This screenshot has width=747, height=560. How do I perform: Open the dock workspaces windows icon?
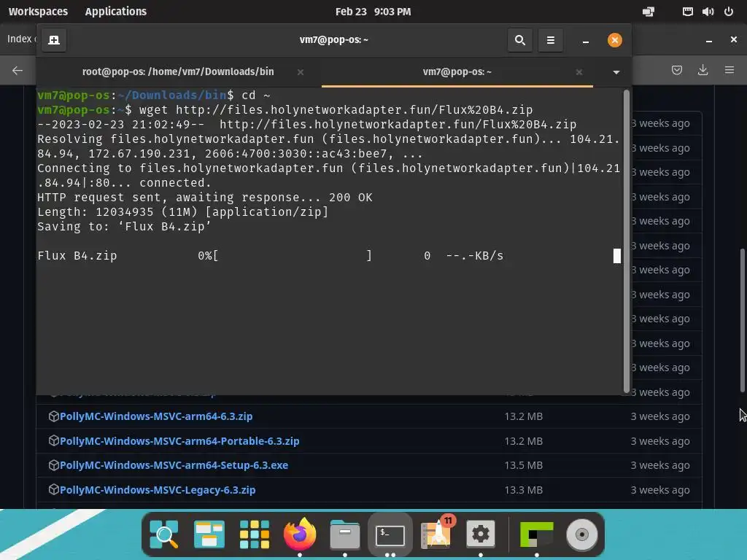pos(209,534)
